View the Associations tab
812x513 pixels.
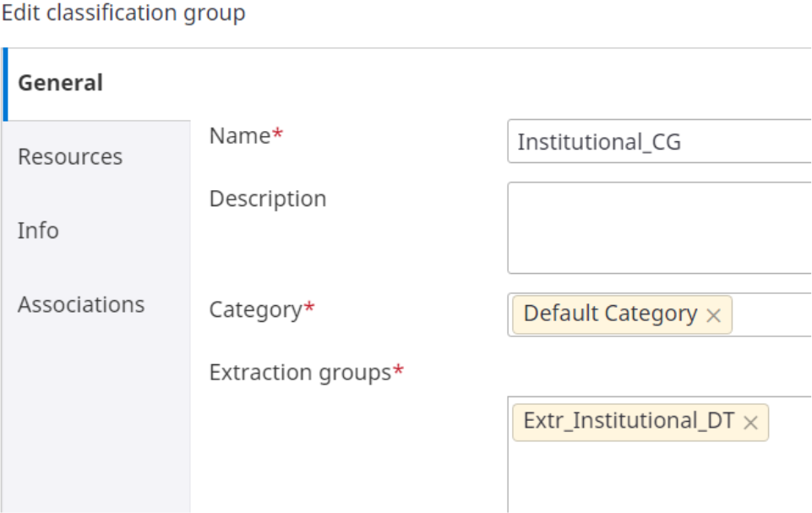pyautogui.click(x=81, y=304)
